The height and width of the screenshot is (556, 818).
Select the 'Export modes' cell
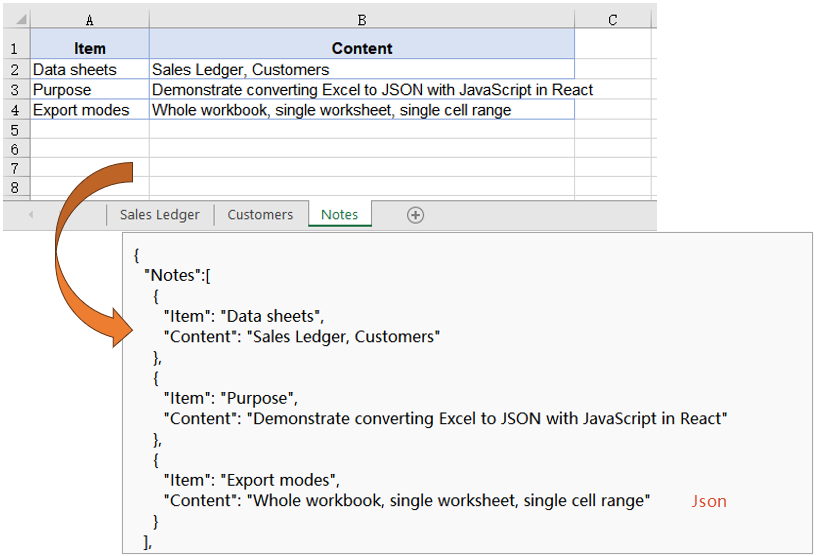90,110
